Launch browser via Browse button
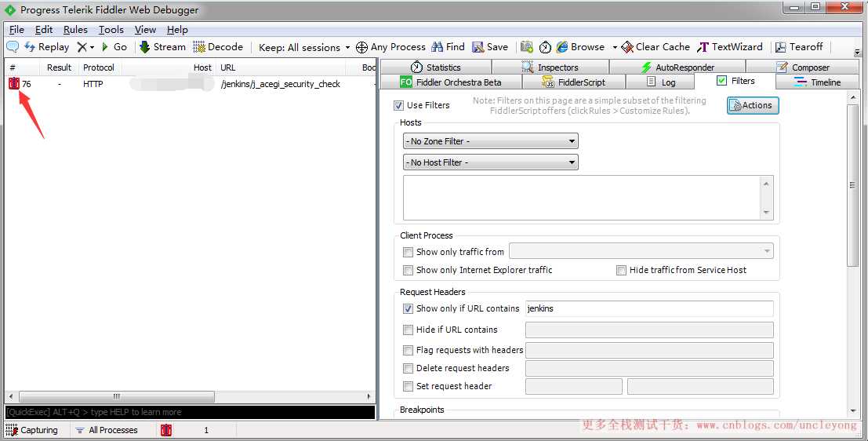 (581, 47)
